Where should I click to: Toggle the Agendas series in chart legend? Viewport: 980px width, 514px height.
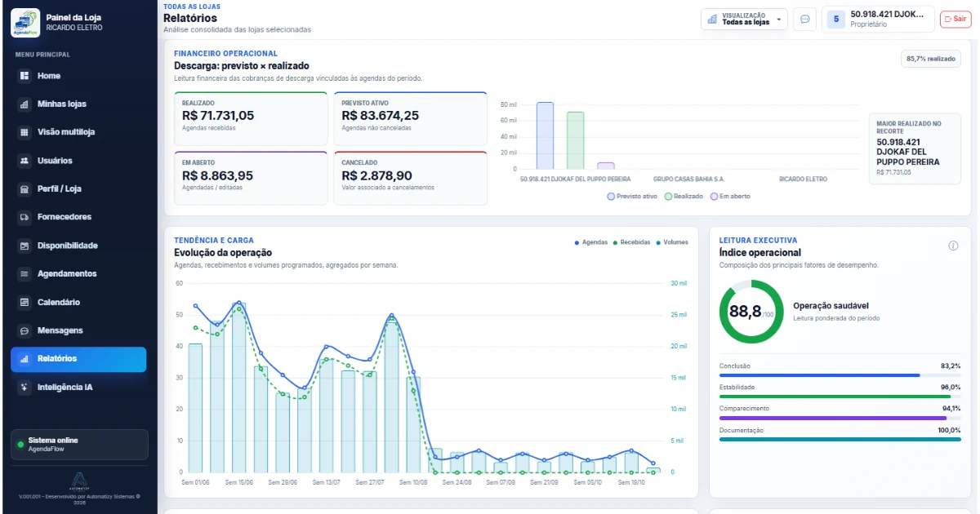pyautogui.click(x=591, y=242)
